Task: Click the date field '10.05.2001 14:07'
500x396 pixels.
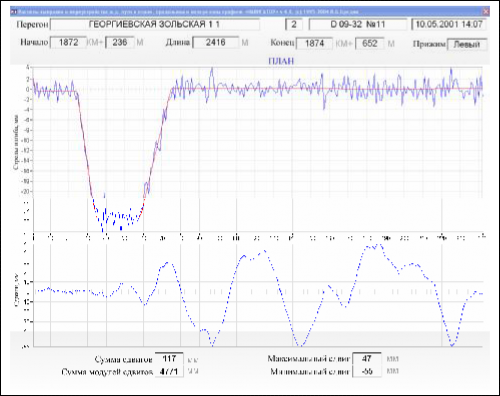Action: pyautogui.click(x=449, y=24)
